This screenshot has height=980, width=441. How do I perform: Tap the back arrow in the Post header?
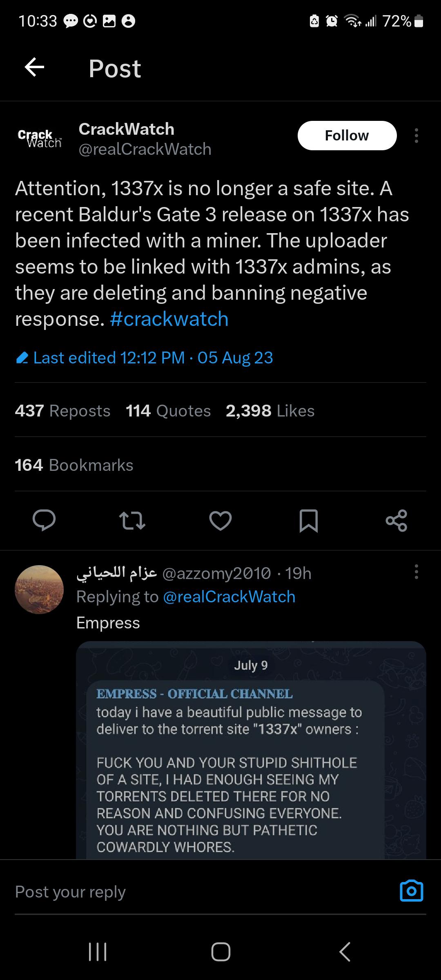pyautogui.click(x=34, y=67)
